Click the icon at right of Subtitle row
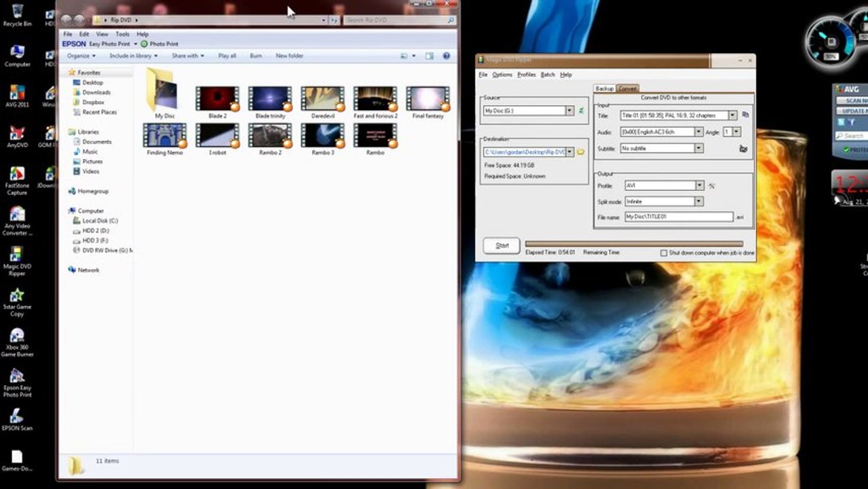Viewport: 868px width, 489px height. point(743,148)
